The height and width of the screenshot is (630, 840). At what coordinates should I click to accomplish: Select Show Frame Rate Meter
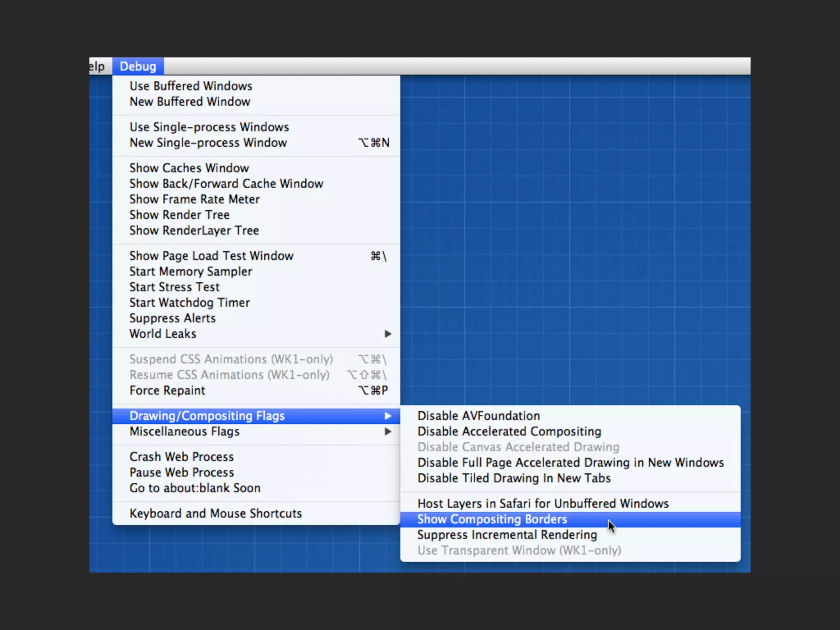click(x=194, y=199)
